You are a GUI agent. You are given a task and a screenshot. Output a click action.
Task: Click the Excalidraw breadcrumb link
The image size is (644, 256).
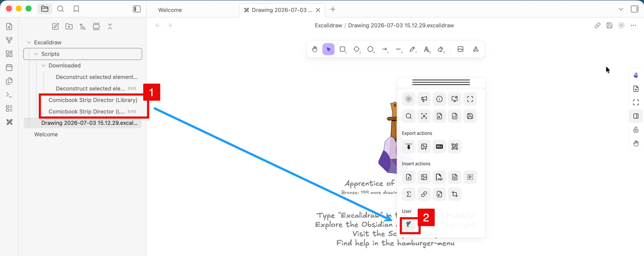click(328, 25)
